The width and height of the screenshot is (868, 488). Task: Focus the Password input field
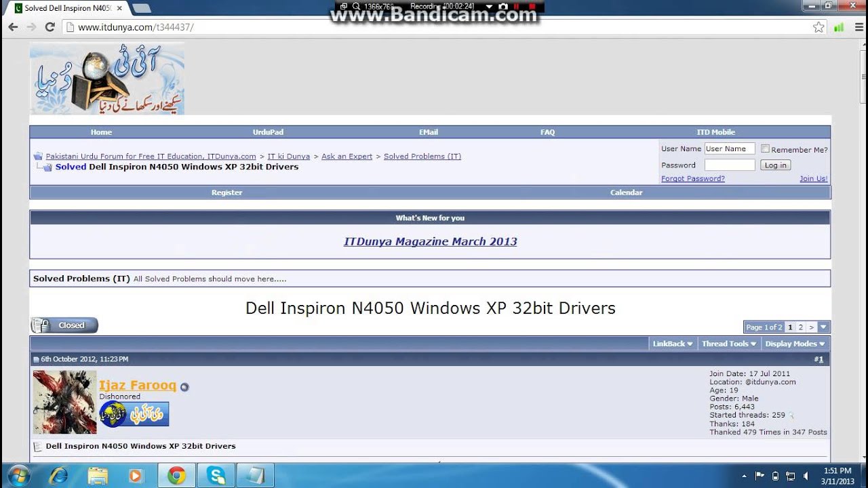(730, 165)
